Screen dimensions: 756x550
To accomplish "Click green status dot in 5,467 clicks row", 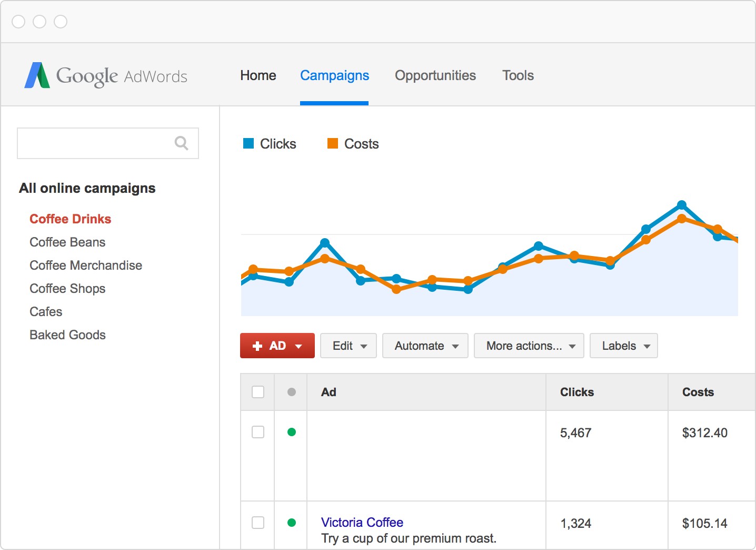I will point(292,432).
